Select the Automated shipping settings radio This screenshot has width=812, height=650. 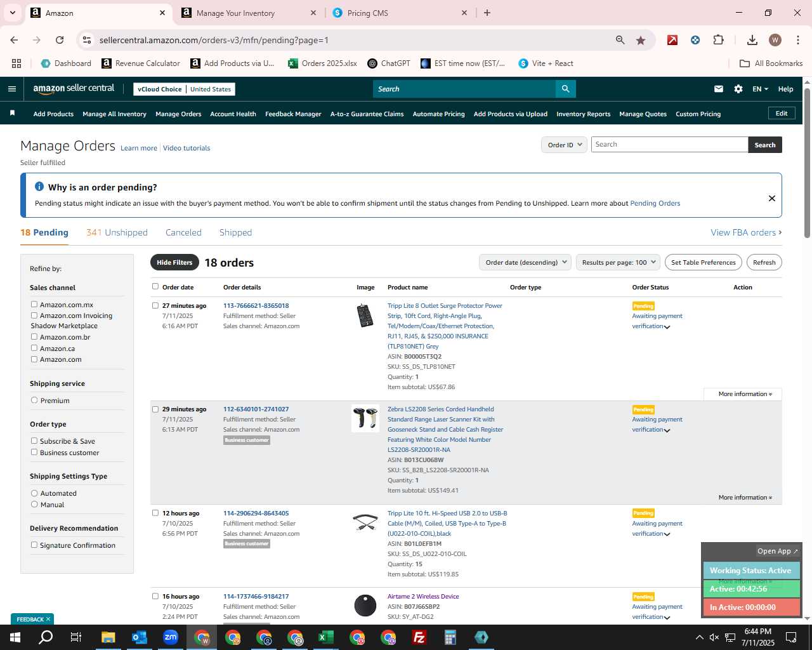point(34,493)
